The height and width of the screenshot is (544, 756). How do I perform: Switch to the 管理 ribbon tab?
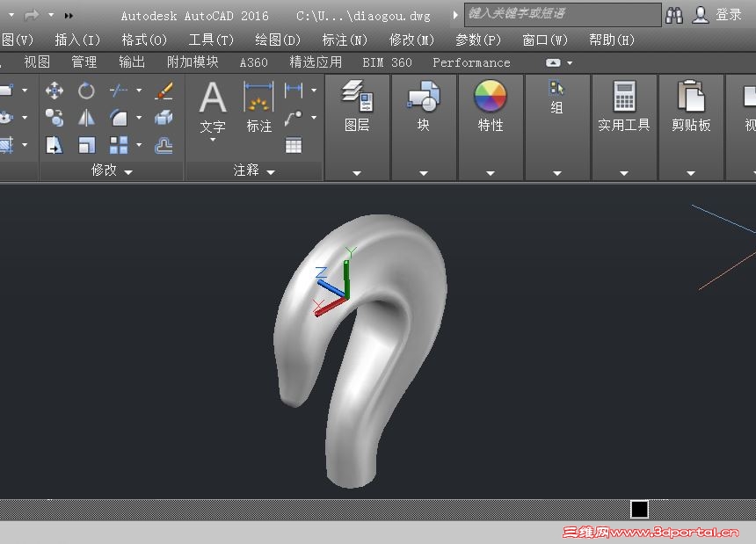click(84, 62)
